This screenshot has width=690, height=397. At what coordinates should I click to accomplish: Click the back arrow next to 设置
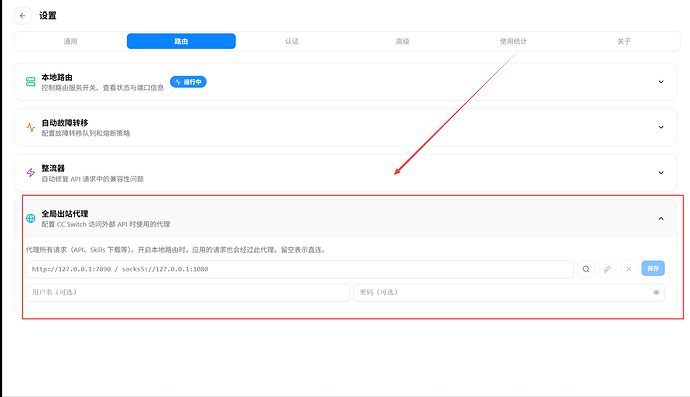click(x=22, y=15)
